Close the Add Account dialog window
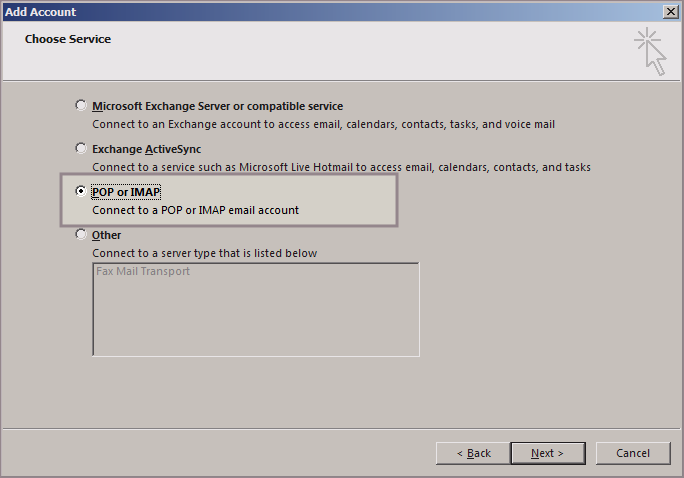This screenshot has width=684, height=478. pyautogui.click(x=670, y=10)
